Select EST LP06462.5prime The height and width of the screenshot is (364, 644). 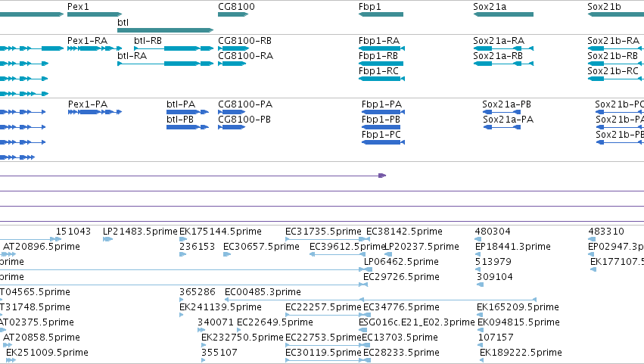pyautogui.click(x=401, y=262)
